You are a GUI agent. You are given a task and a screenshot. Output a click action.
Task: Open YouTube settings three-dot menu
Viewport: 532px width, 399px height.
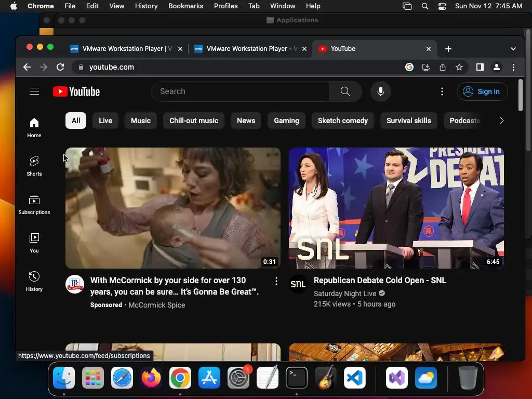tap(442, 91)
